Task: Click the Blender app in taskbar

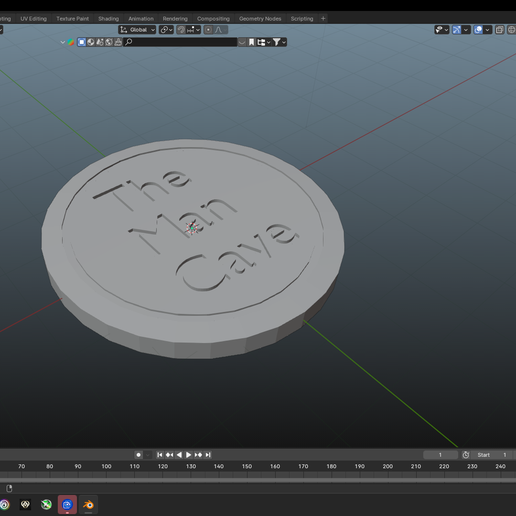Action: 88,505
